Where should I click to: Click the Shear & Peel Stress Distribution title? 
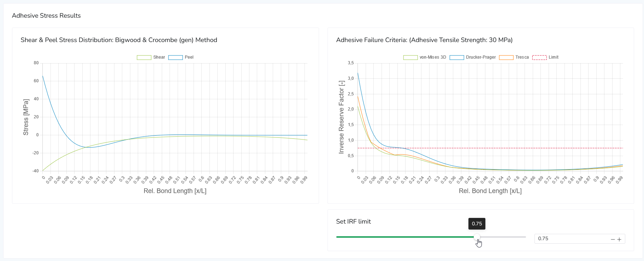point(119,40)
